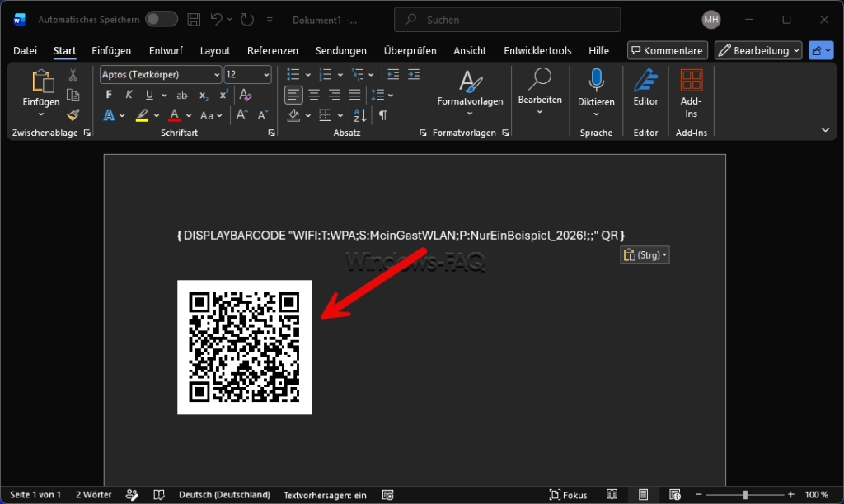The image size is (844, 504).
Task: Open Bearbeitung mode dropdown
Action: click(x=758, y=50)
